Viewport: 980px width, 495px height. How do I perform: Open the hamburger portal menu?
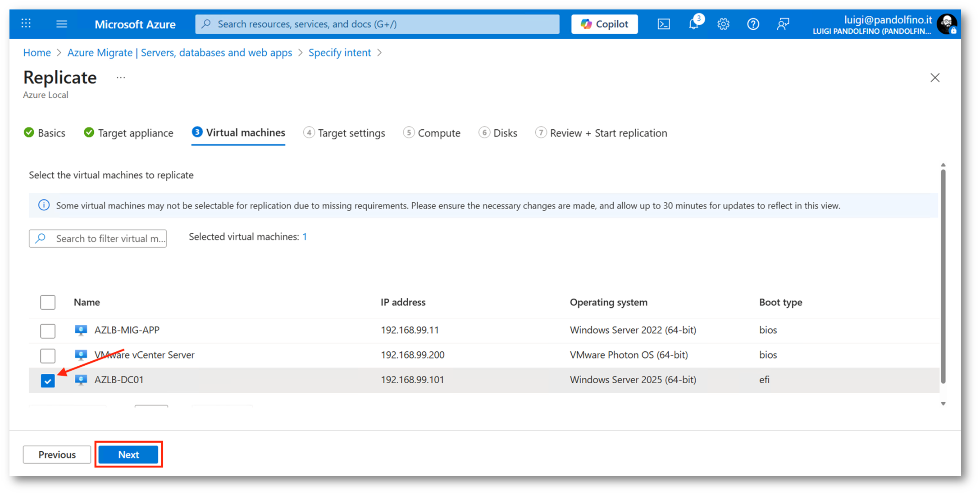click(x=62, y=24)
